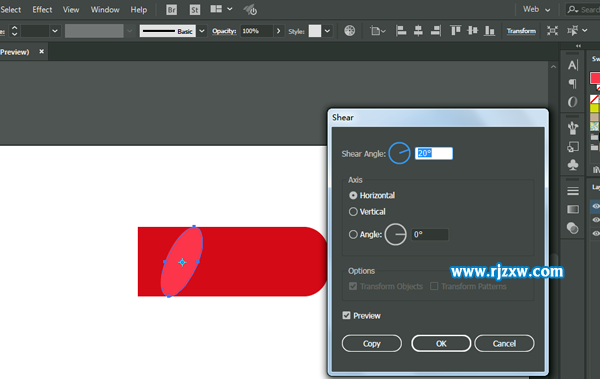Align selected objects to bottom edge
The height and width of the screenshot is (379, 600).
click(x=490, y=31)
